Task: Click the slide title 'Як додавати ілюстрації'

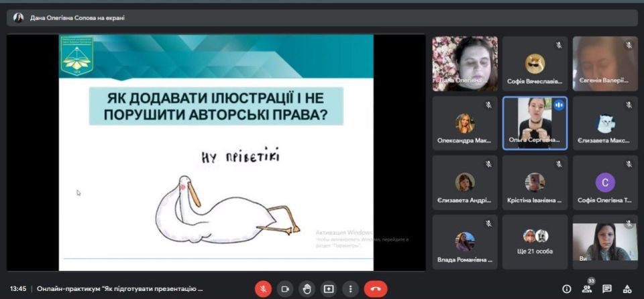Action: (216, 106)
